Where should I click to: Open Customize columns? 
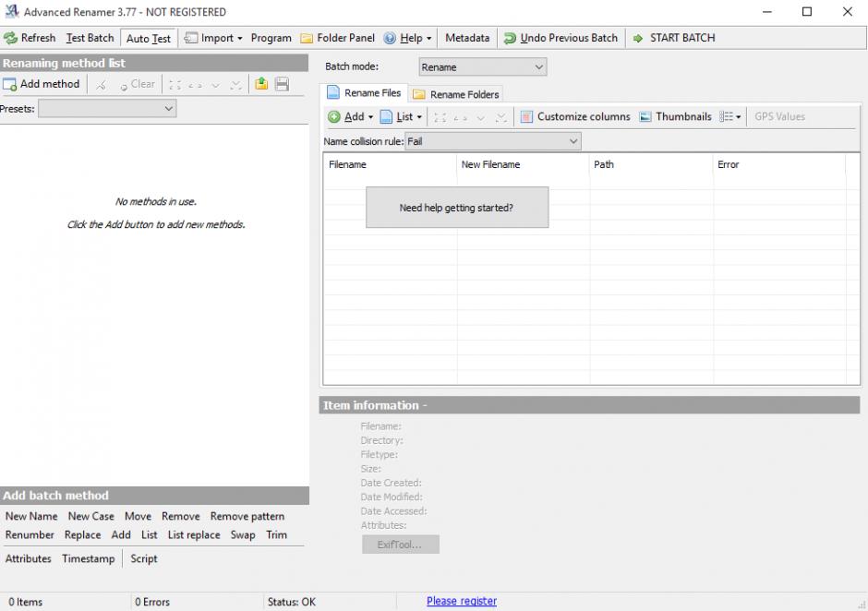(574, 117)
